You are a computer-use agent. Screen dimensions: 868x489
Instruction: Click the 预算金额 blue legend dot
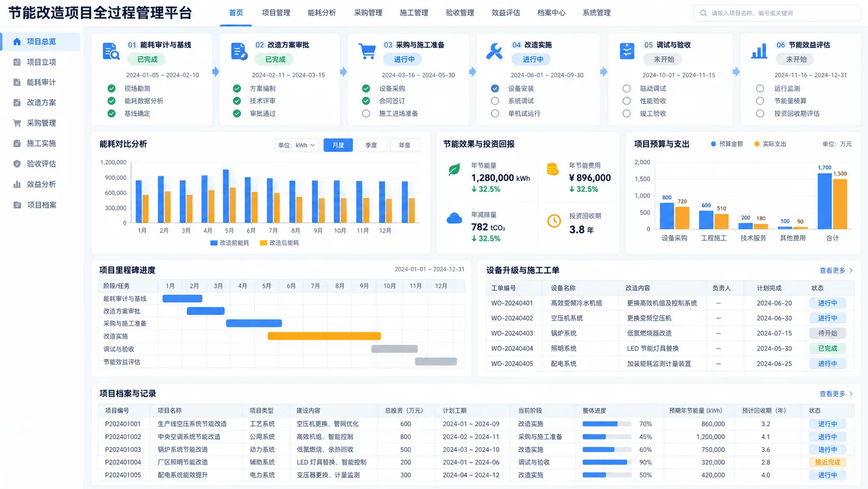pos(713,144)
